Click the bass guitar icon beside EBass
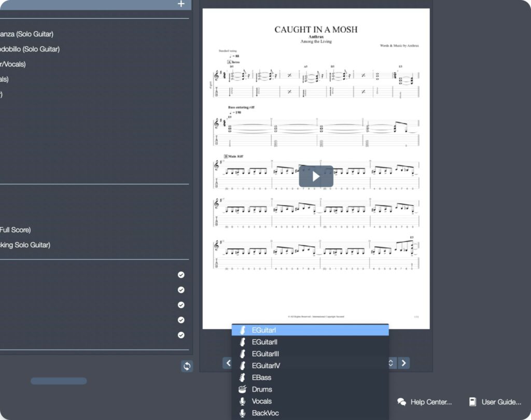The width and height of the screenshot is (531, 420). [x=243, y=377]
